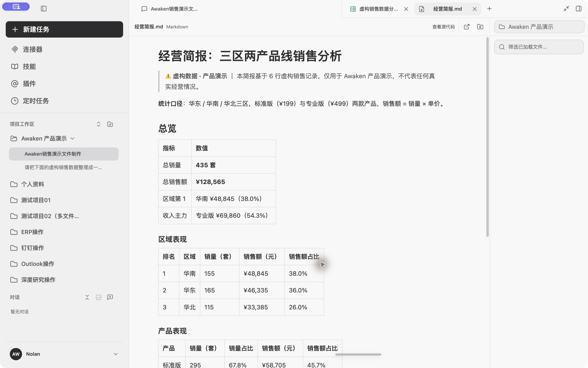This screenshot has width=588, height=368.
Task: Reveal the file in its folder icon
Action: point(480,27)
